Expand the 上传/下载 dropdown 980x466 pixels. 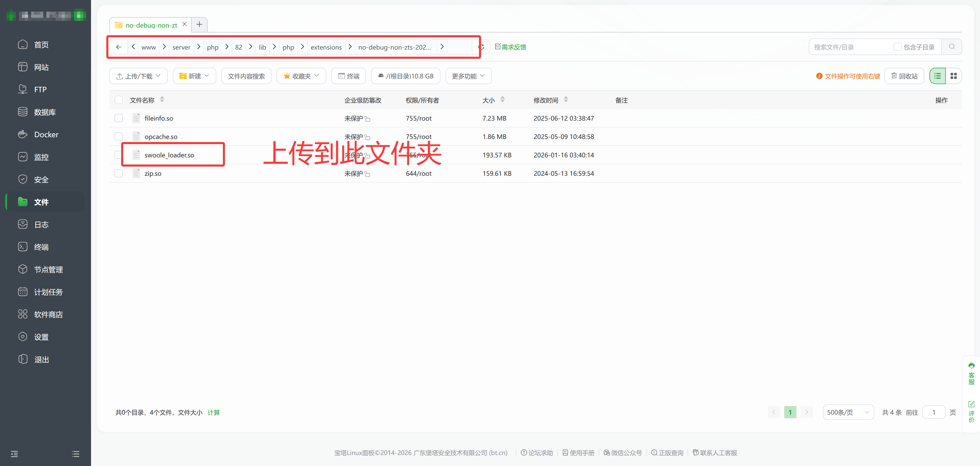tap(138, 76)
